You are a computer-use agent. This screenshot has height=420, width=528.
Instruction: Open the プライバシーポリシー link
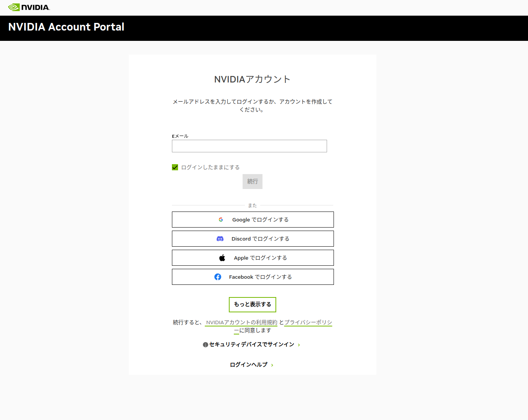point(308,322)
